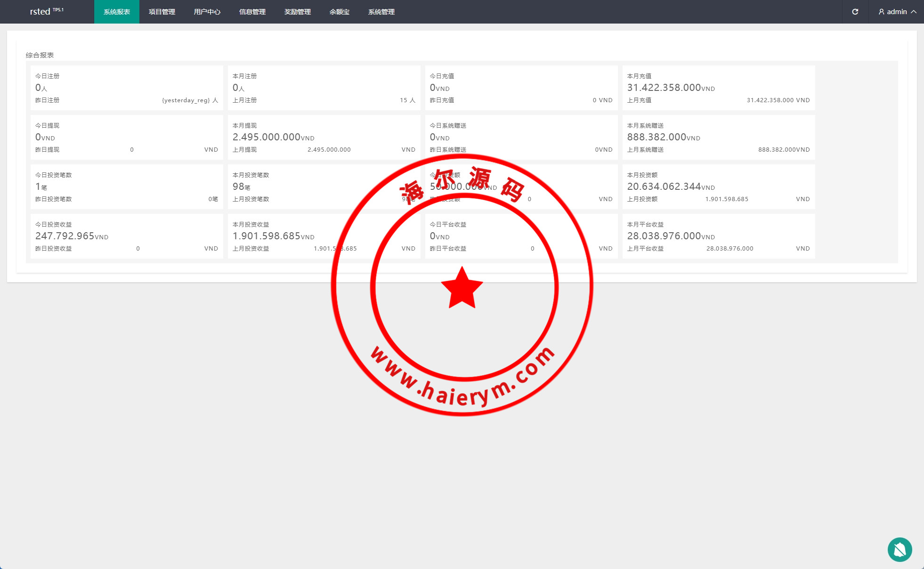
Task: Click the rsted logo text
Action: (x=40, y=12)
